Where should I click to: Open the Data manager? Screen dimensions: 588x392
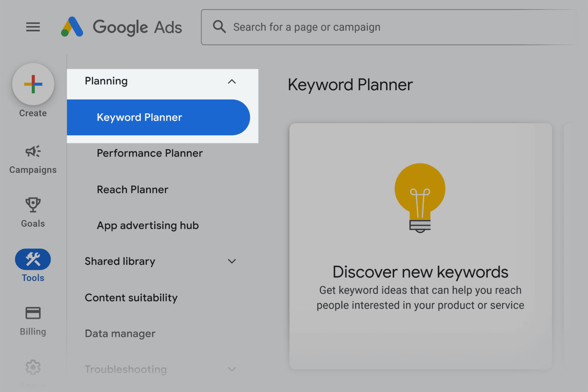point(120,334)
